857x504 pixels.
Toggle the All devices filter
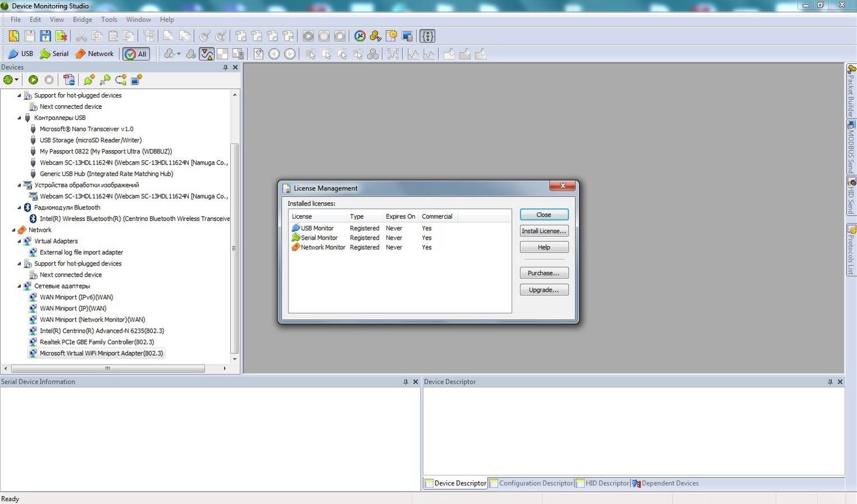point(136,54)
